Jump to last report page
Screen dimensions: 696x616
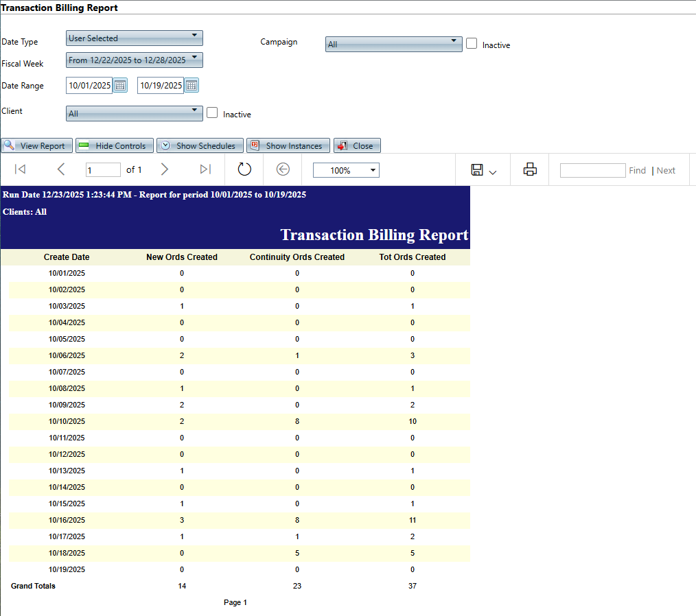(205, 169)
